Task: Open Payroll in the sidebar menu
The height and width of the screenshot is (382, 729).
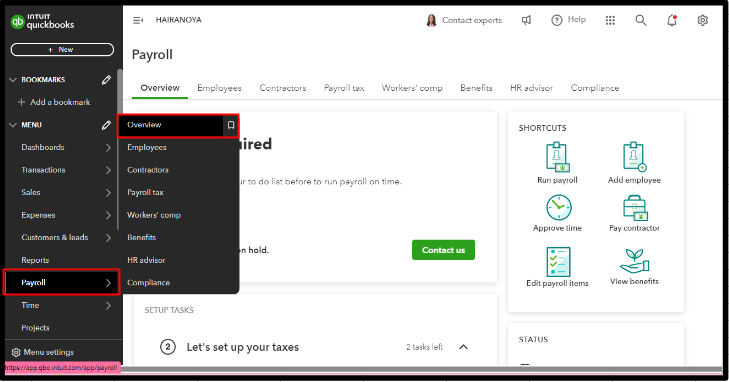Action: [61, 283]
